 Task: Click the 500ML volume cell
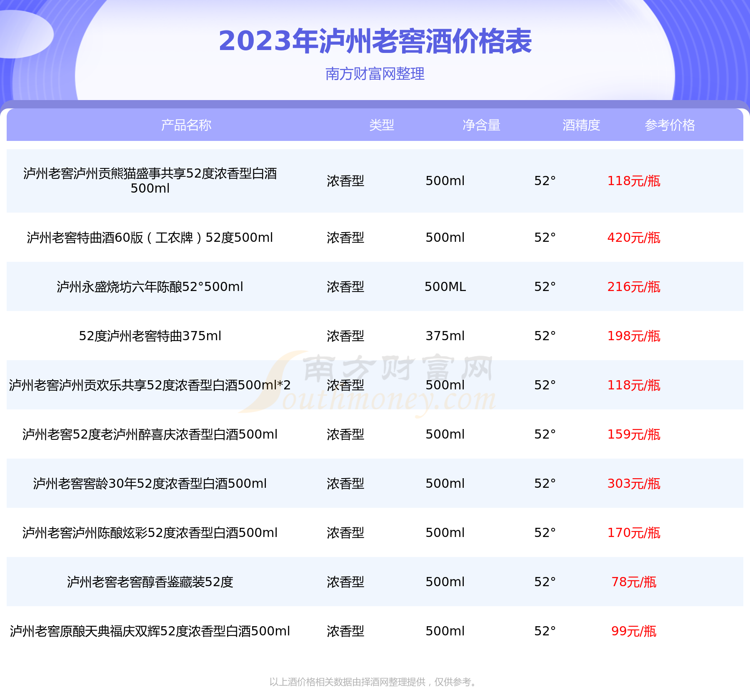click(x=445, y=287)
